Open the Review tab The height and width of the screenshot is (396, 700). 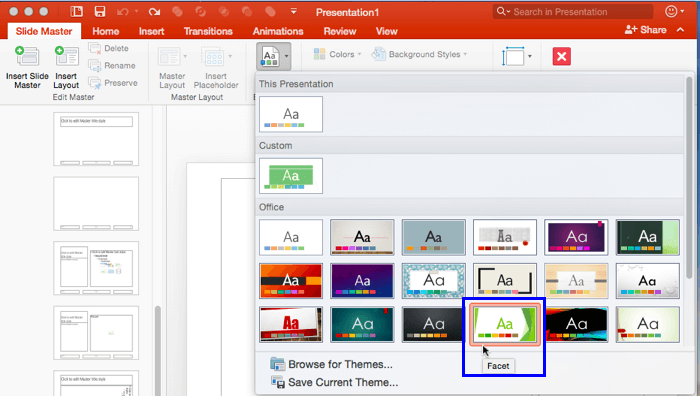[340, 31]
